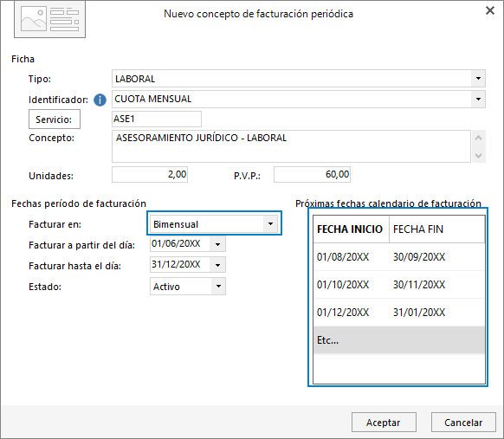This screenshot has height=439, width=504.
Task: Click the Unidades field showing 2,00
Action: click(x=150, y=175)
